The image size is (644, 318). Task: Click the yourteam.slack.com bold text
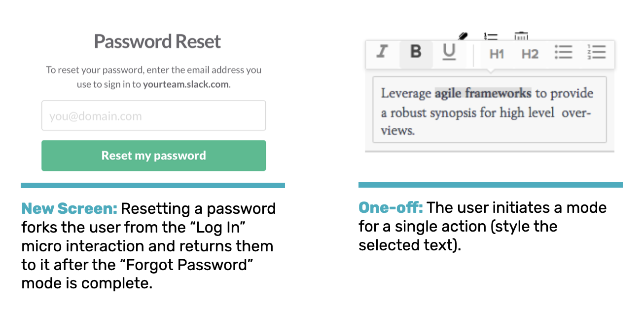pos(186,84)
